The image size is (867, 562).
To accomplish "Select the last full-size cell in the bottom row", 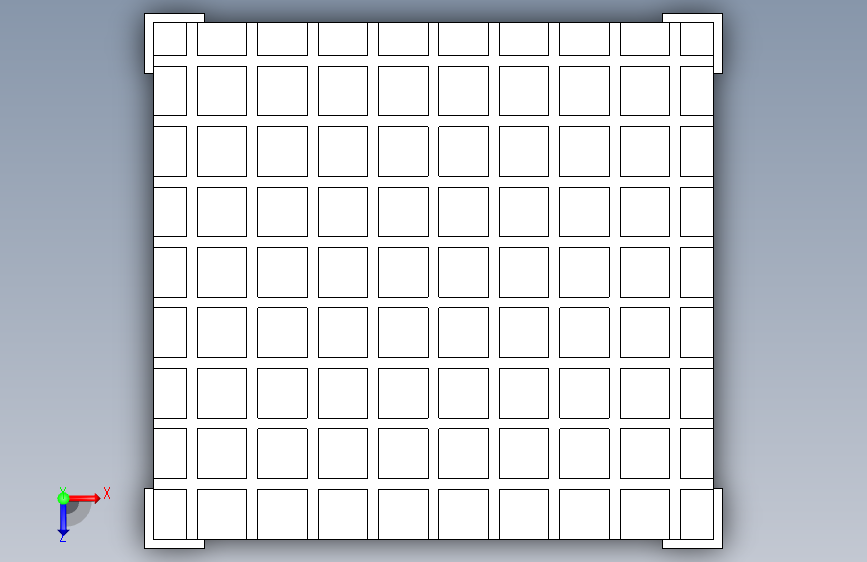I will (645, 514).
